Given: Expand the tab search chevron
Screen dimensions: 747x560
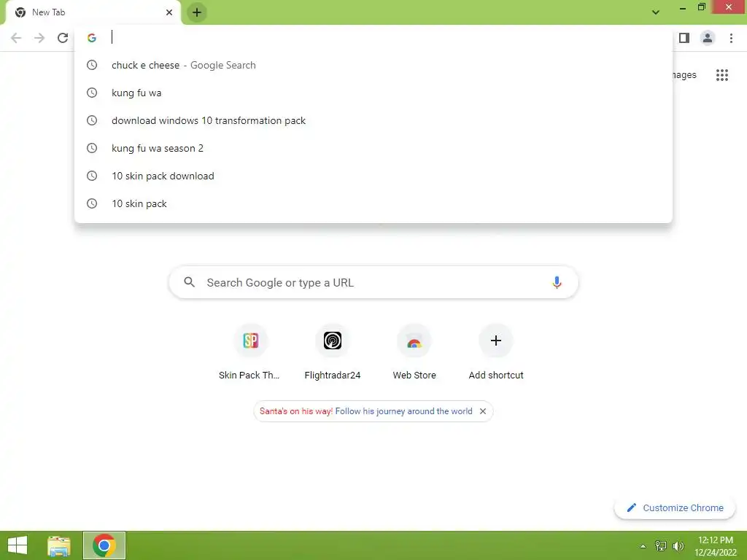Looking at the screenshot, I should pyautogui.click(x=656, y=12).
